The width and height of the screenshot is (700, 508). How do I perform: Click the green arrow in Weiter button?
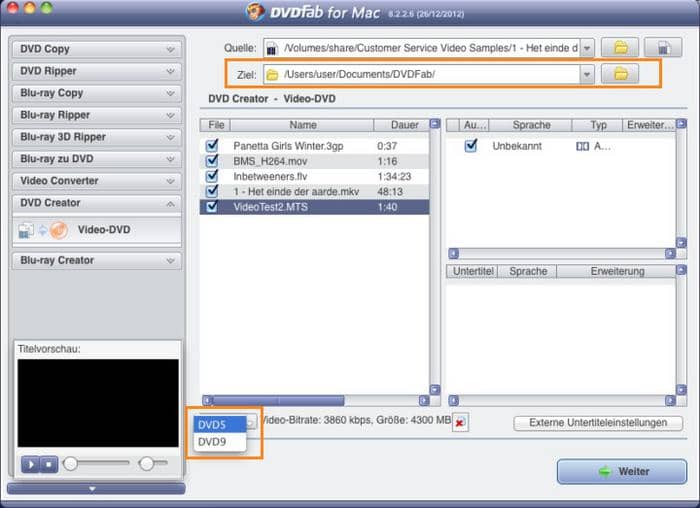(x=604, y=471)
